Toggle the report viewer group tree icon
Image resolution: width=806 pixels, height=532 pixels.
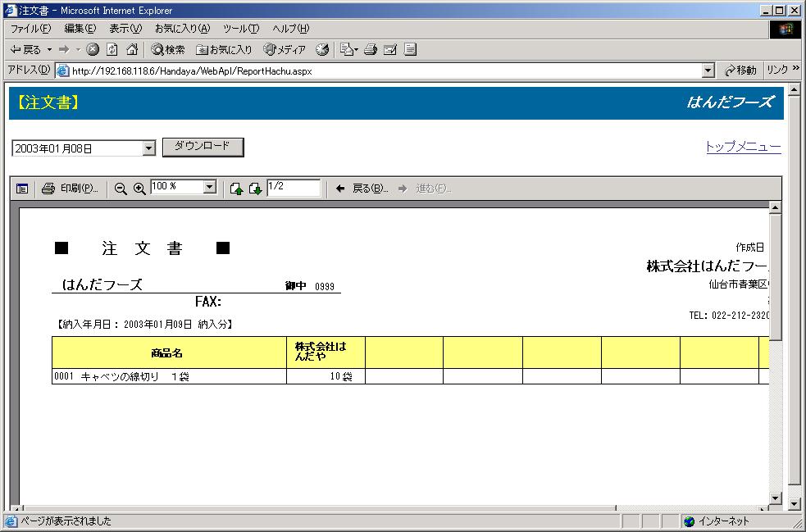(x=22, y=189)
